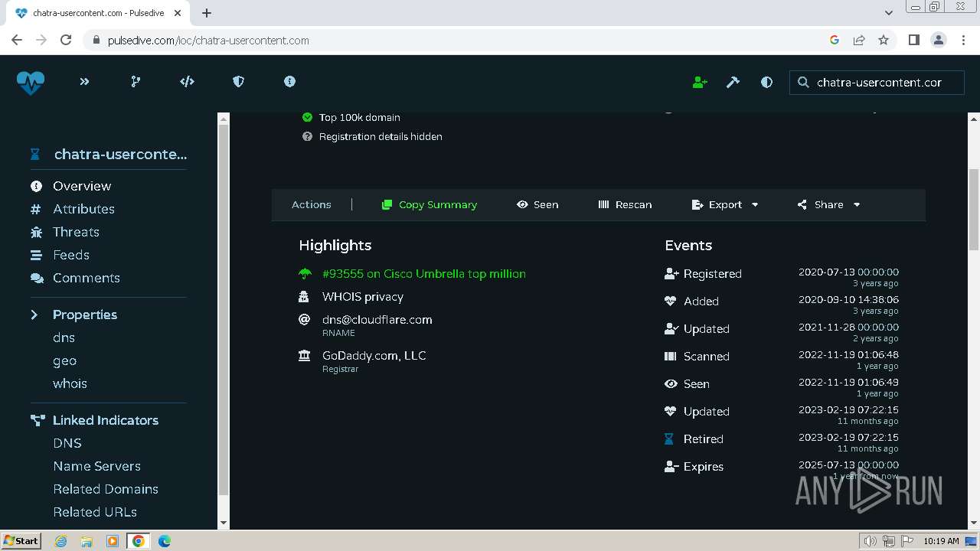The height and width of the screenshot is (551, 980).
Task: Open the info circle icon in top nav
Action: [x=289, y=81]
